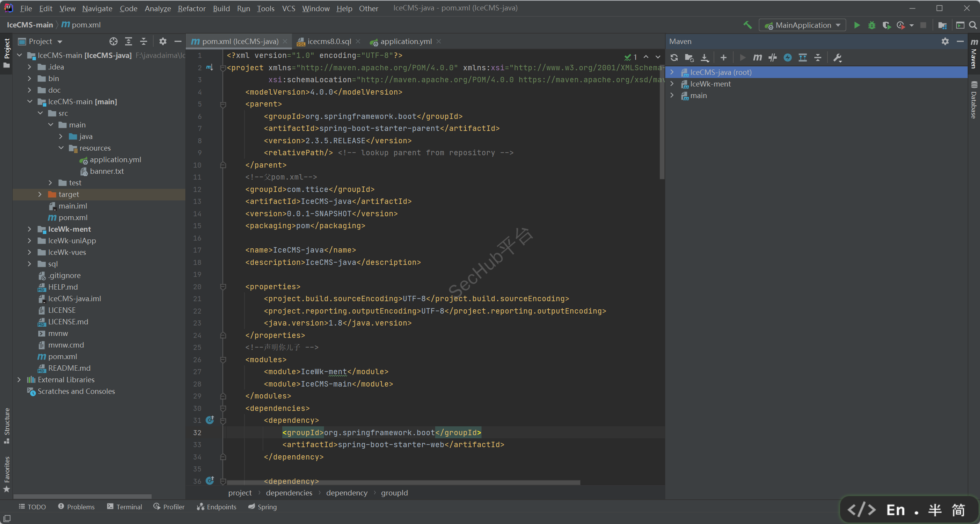Toggle Maven offline mode
This screenshot has height=524, width=980.
tap(772, 58)
